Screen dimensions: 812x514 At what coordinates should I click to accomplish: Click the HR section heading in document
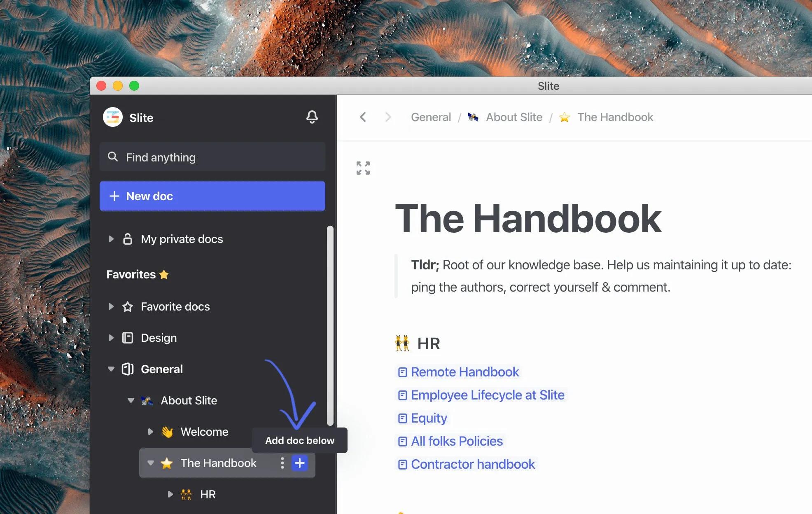coord(429,343)
